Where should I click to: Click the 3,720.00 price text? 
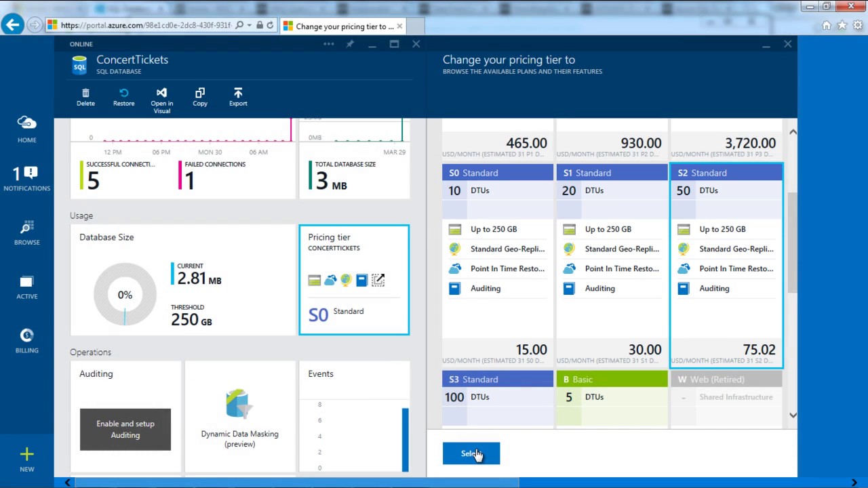tap(750, 143)
